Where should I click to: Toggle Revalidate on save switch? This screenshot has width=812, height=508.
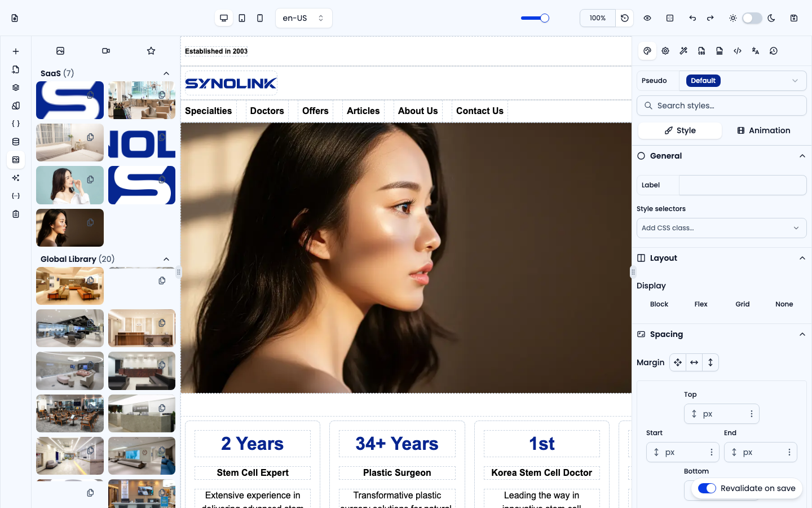tap(707, 488)
